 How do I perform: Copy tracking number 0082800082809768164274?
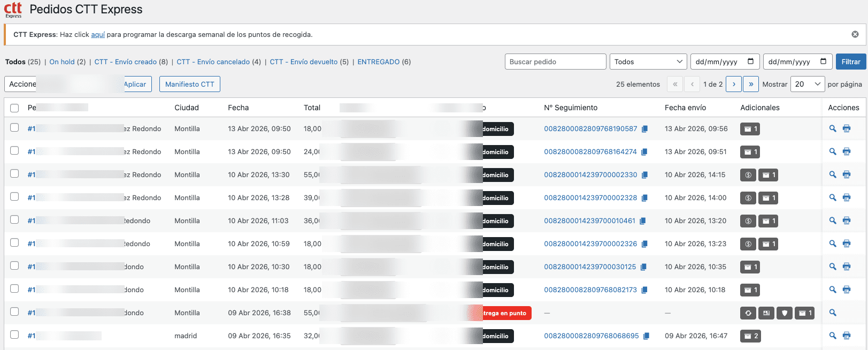(x=644, y=152)
